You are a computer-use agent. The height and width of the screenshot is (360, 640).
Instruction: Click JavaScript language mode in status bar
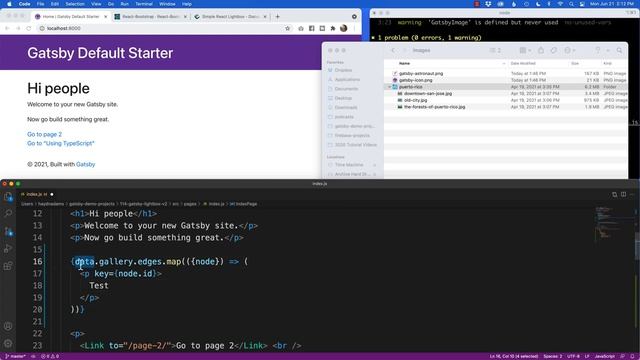[x=604, y=356]
